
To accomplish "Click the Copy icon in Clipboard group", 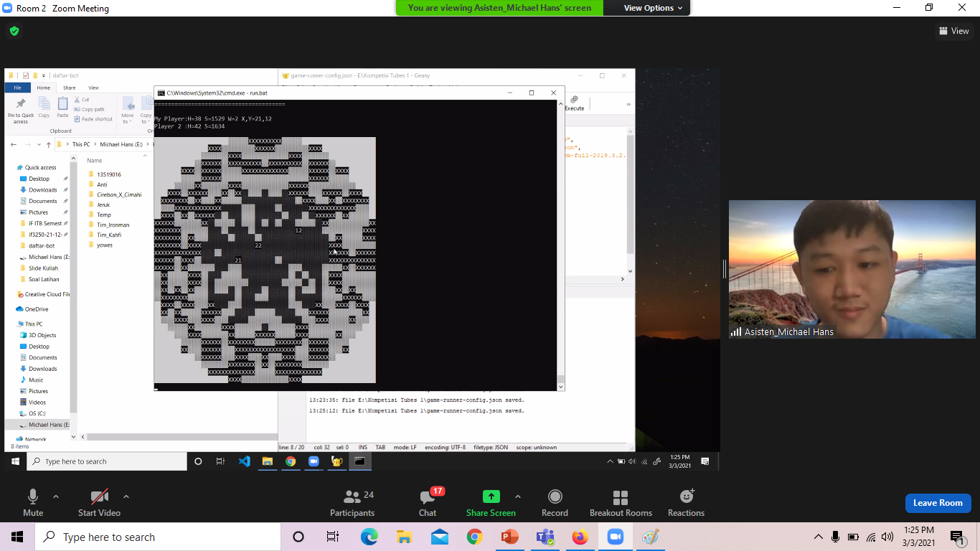I will [x=44, y=108].
